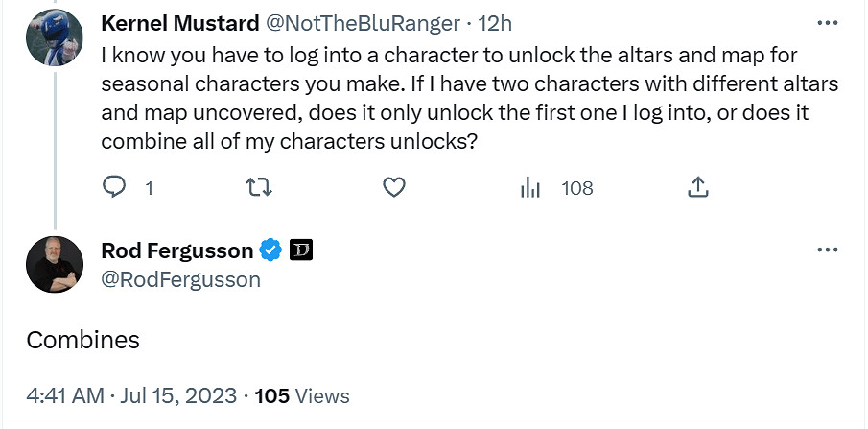Click the share icon on the first tweet
The image size is (868, 429).
698,188
